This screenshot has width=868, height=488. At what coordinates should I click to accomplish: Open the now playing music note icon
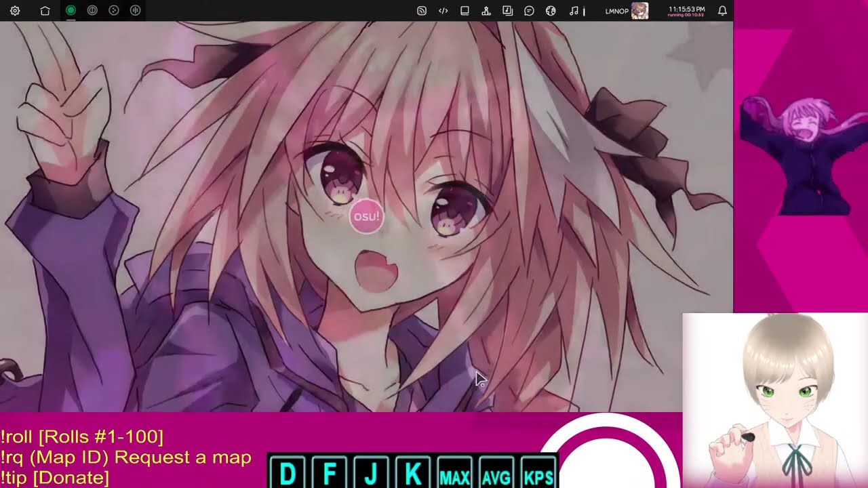pos(574,11)
